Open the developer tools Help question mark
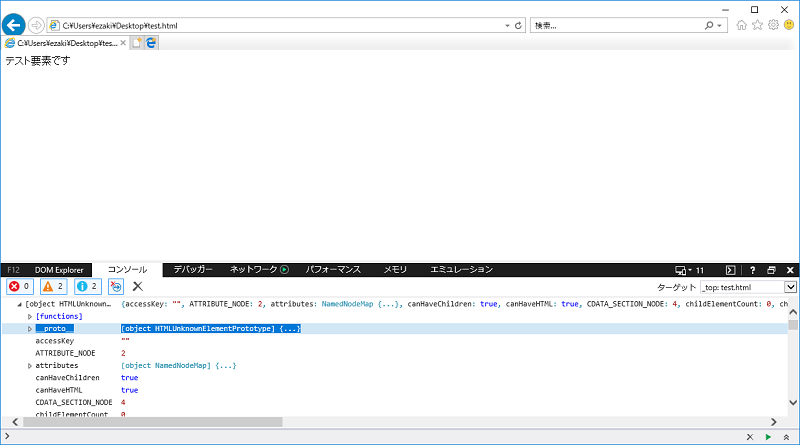This screenshot has width=800, height=445. pos(752,270)
